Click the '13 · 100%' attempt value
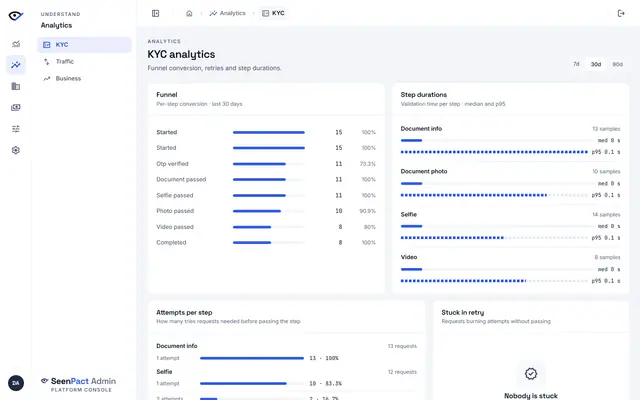The width and height of the screenshot is (640, 400). (x=324, y=358)
